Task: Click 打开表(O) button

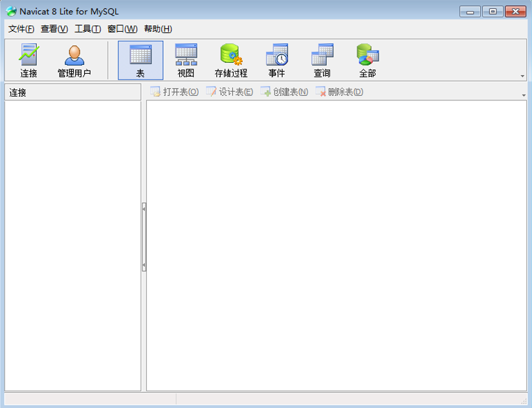Action: (x=174, y=92)
